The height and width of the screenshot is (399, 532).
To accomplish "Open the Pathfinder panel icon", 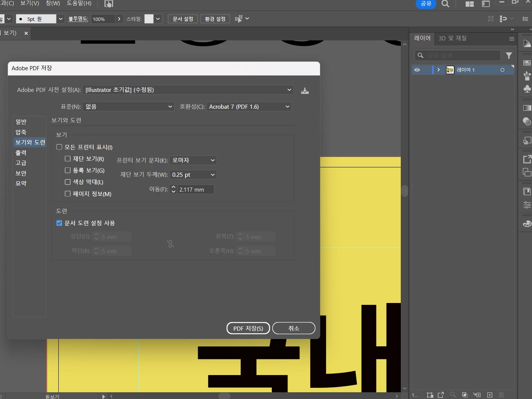I will tap(527, 141).
